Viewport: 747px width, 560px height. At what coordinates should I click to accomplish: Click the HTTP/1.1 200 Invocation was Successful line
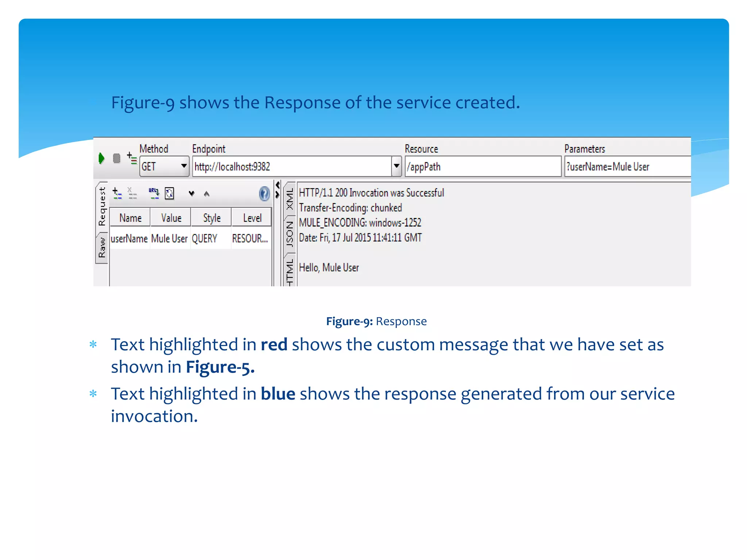coord(372,192)
